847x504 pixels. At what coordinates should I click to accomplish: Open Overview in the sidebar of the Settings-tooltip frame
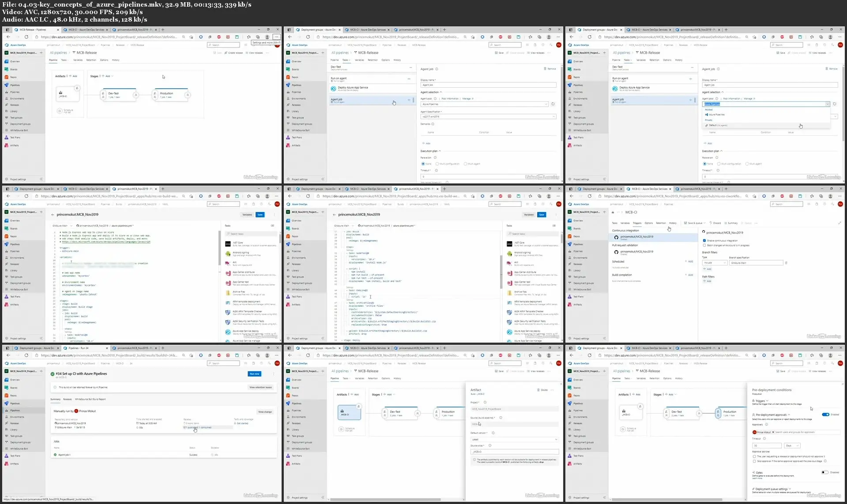coord(15,61)
